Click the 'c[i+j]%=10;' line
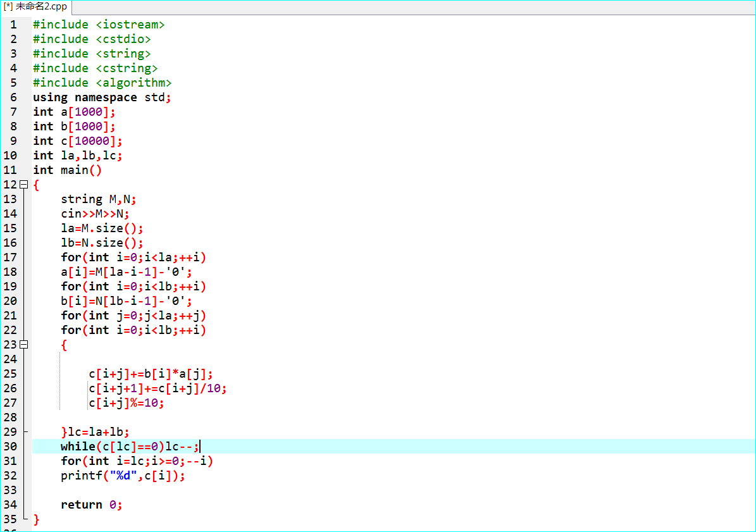756x532 pixels. tap(127, 402)
